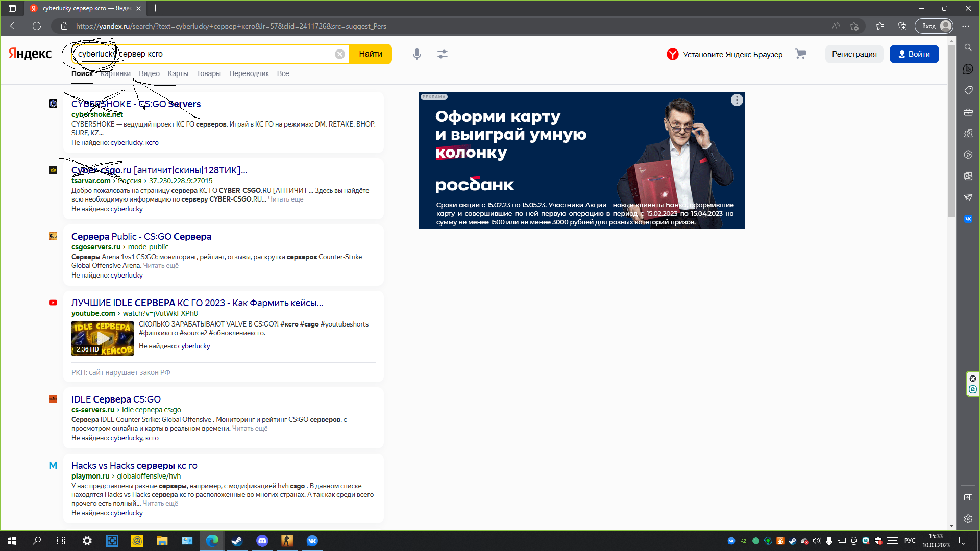
Task: Clear the Yandex search field
Action: (x=340, y=54)
